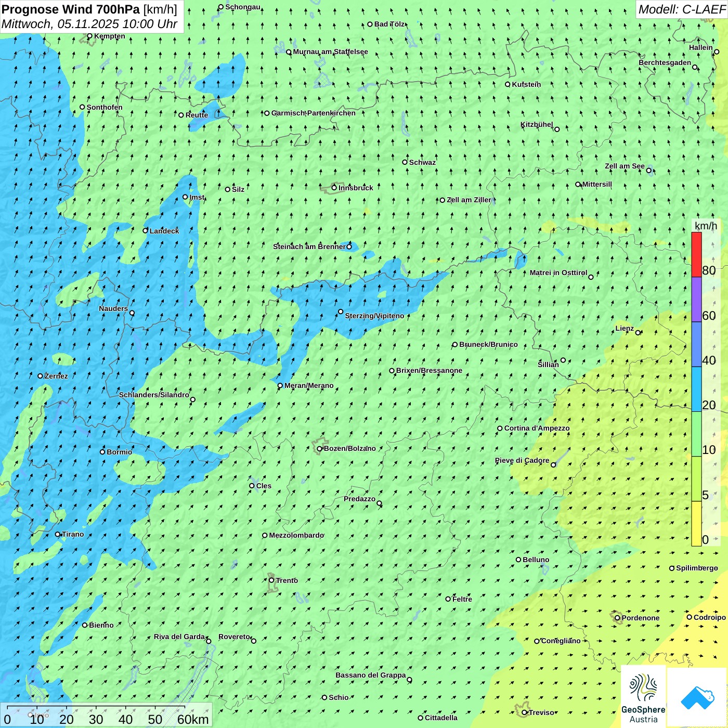Click the Landeck city label
Viewport: 728px width, 728px height.
coord(164,231)
